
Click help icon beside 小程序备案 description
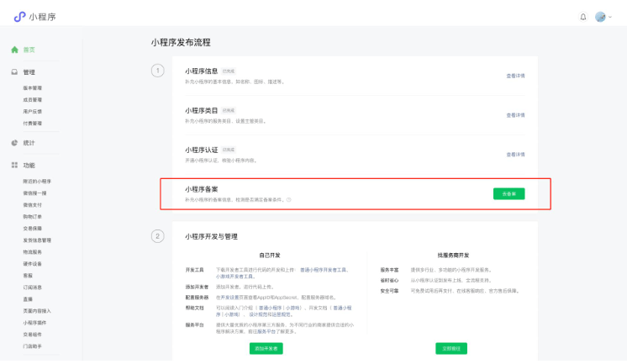pyautogui.click(x=289, y=200)
